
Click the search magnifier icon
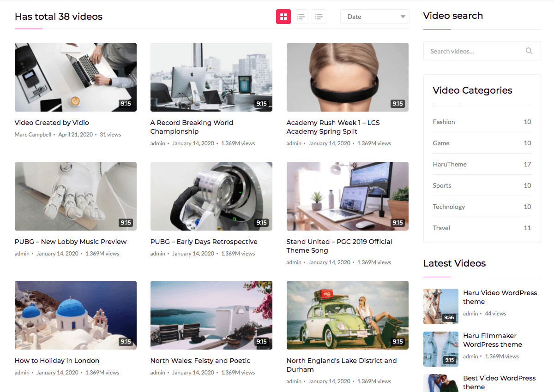click(529, 51)
